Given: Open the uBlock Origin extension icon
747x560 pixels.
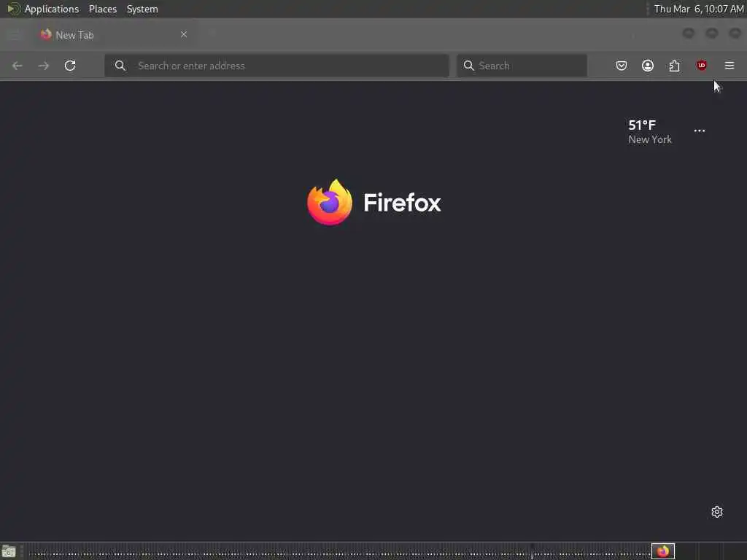Looking at the screenshot, I should pos(701,66).
